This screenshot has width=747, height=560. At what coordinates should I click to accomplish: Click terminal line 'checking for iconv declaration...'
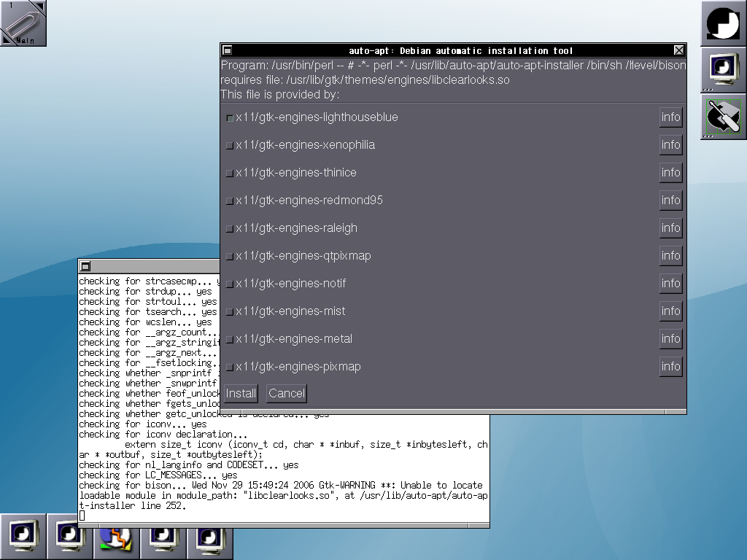click(163, 435)
